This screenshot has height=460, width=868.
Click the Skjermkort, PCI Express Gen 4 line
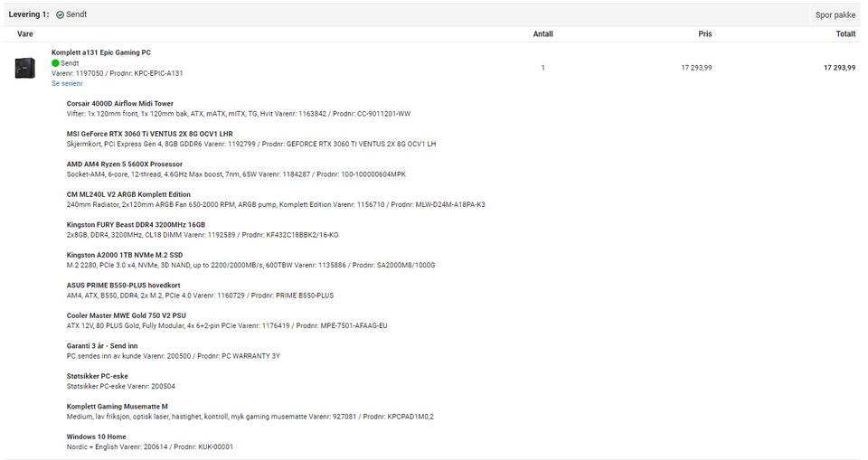pyautogui.click(x=251, y=144)
